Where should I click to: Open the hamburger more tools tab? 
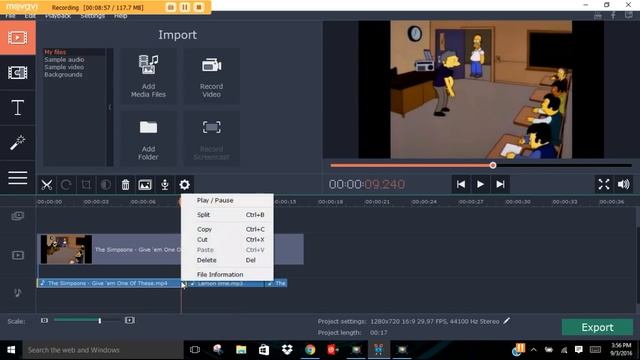tap(18, 178)
